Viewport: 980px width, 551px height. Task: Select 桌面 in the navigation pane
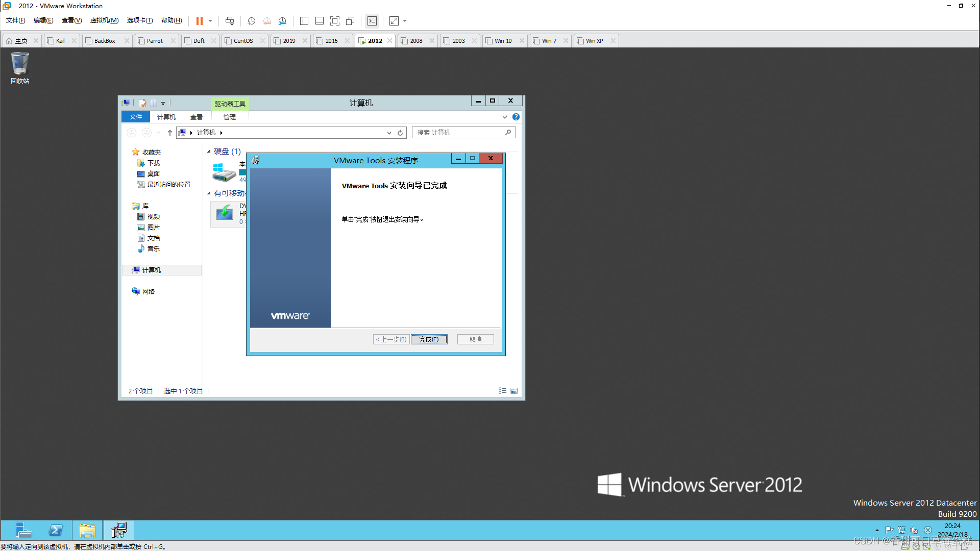149,174
